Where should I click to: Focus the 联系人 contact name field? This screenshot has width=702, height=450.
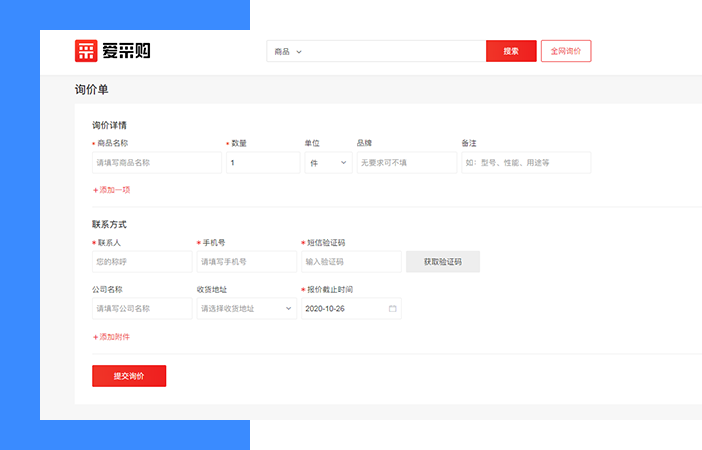tap(141, 261)
